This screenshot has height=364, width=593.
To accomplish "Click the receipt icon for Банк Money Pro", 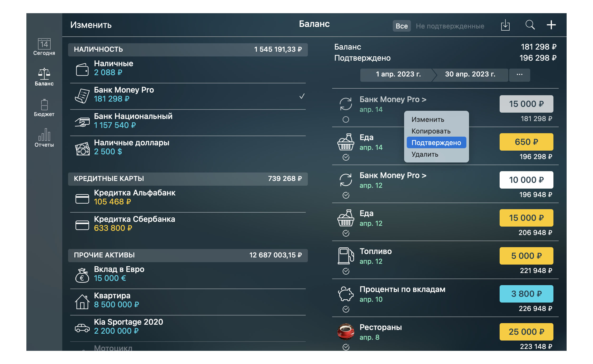I will [82, 96].
